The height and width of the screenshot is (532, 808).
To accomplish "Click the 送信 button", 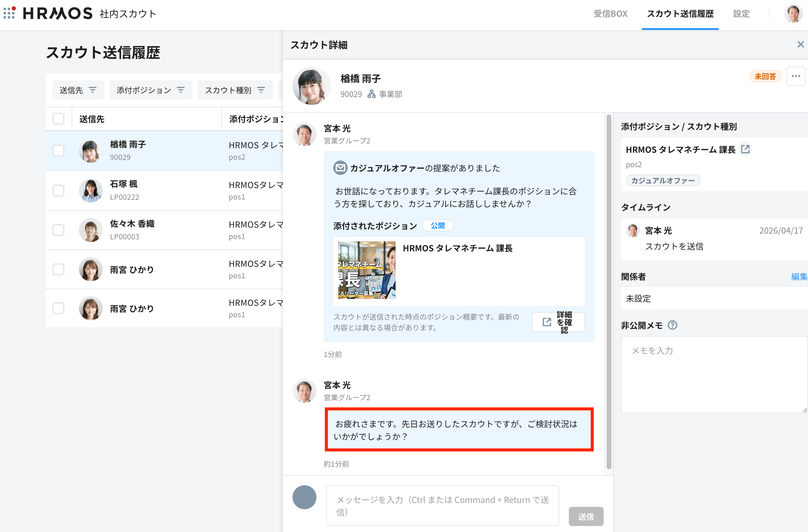I will pyautogui.click(x=586, y=516).
